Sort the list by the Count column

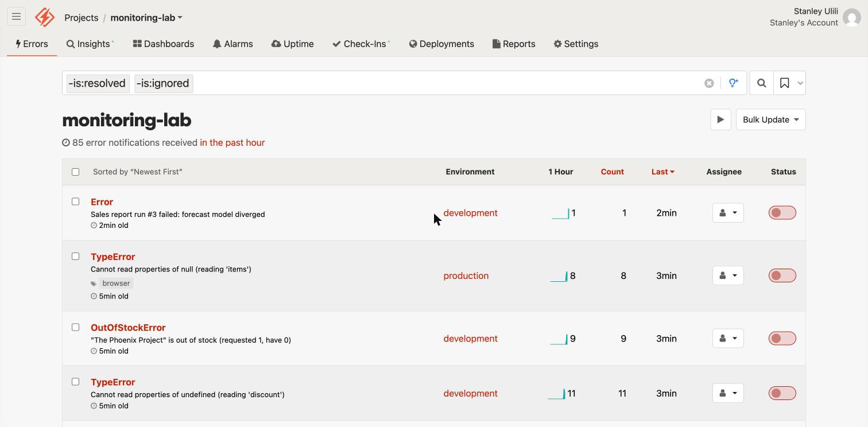[612, 172]
